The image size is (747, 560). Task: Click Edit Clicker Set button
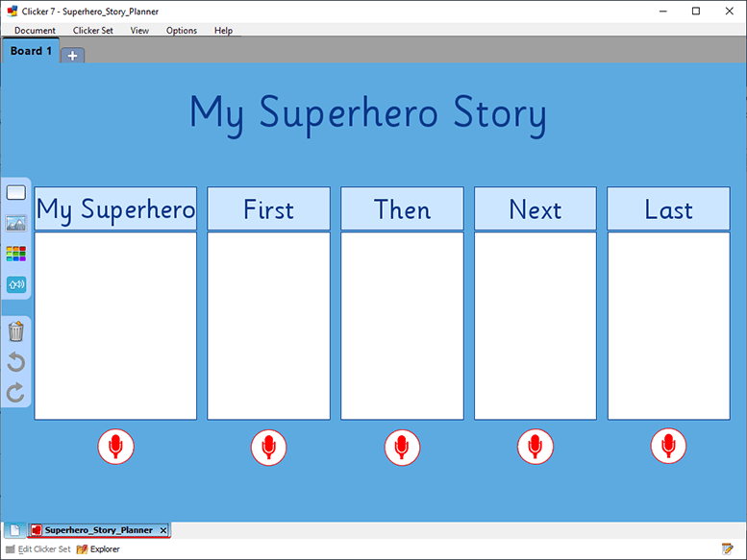[38, 549]
